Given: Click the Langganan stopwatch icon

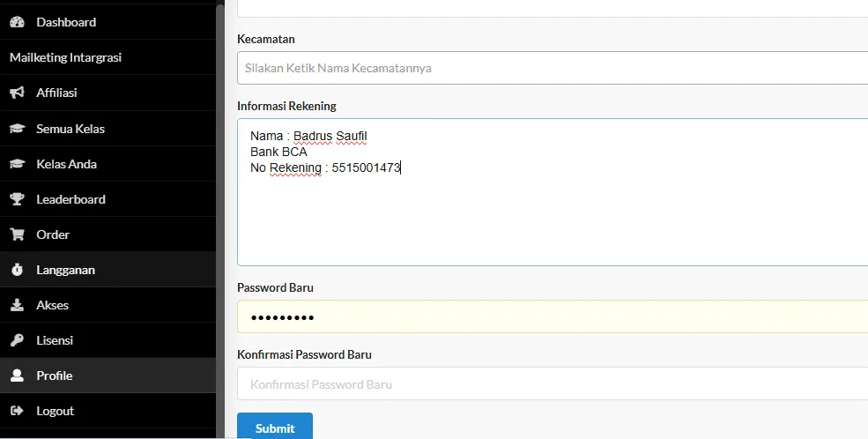Looking at the screenshot, I should click(17, 270).
